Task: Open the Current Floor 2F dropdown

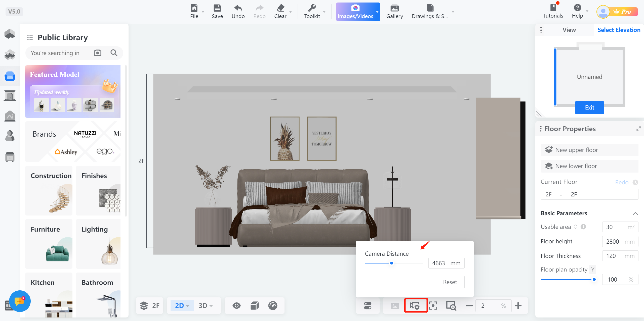Action: tap(553, 194)
